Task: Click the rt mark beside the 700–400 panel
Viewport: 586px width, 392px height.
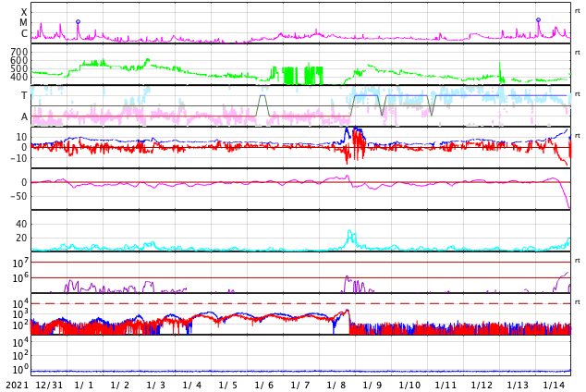Action: tap(578, 53)
